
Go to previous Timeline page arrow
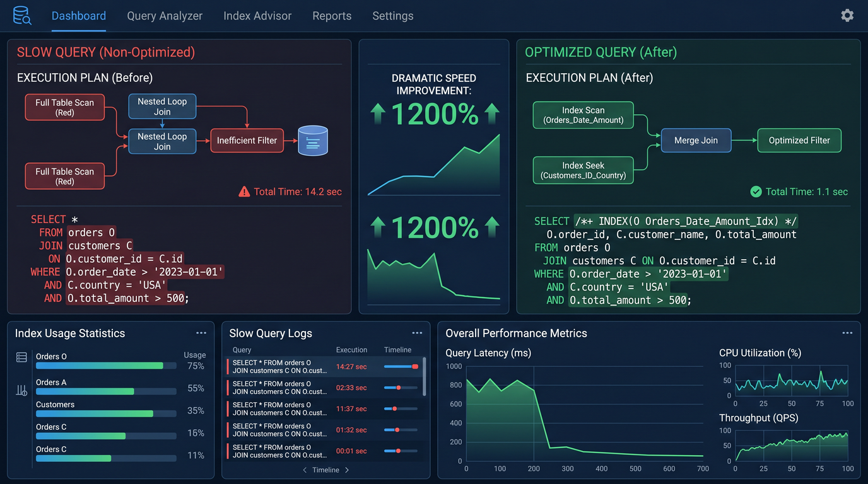pyautogui.click(x=305, y=470)
